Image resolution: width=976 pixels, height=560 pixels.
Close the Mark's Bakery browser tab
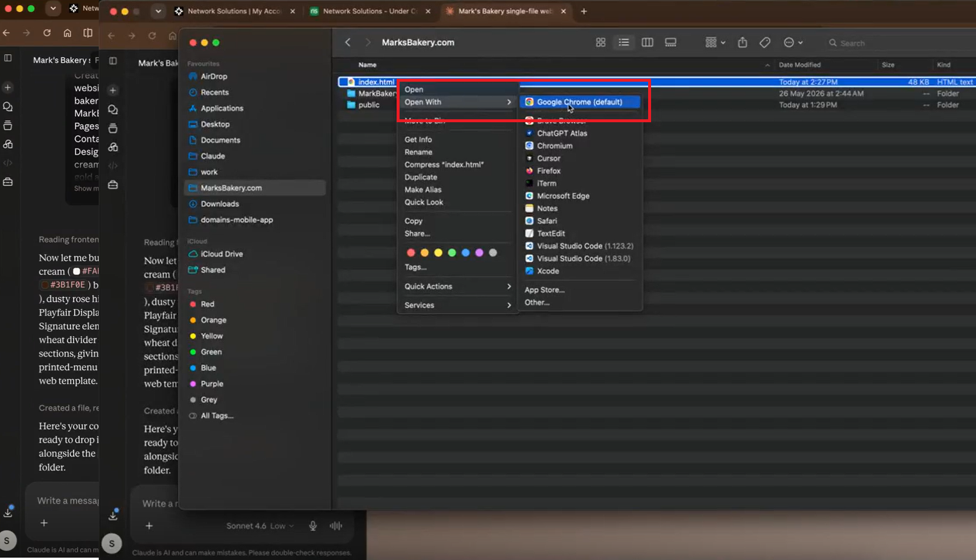(x=563, y=11)
